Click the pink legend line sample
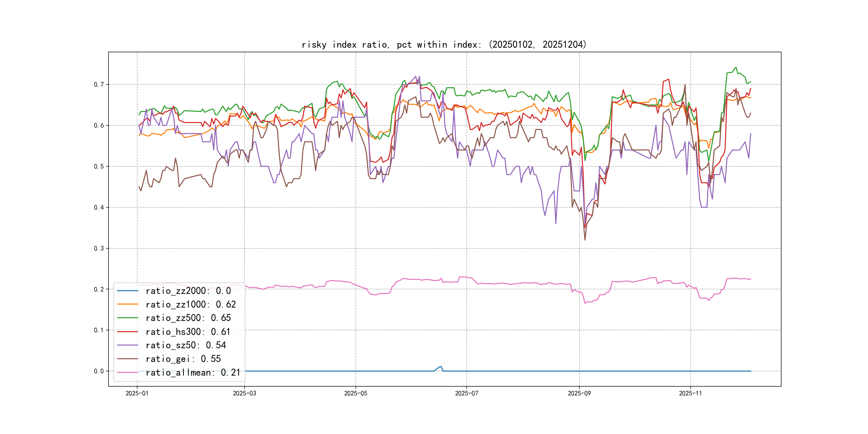This screenshot has width=868, height=434. [127, 372]
